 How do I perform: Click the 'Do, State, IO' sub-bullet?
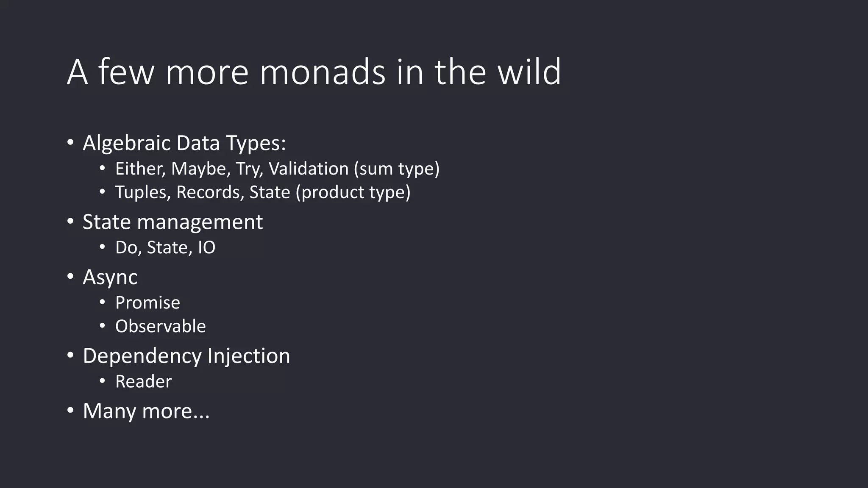click(x=165, y=247)
